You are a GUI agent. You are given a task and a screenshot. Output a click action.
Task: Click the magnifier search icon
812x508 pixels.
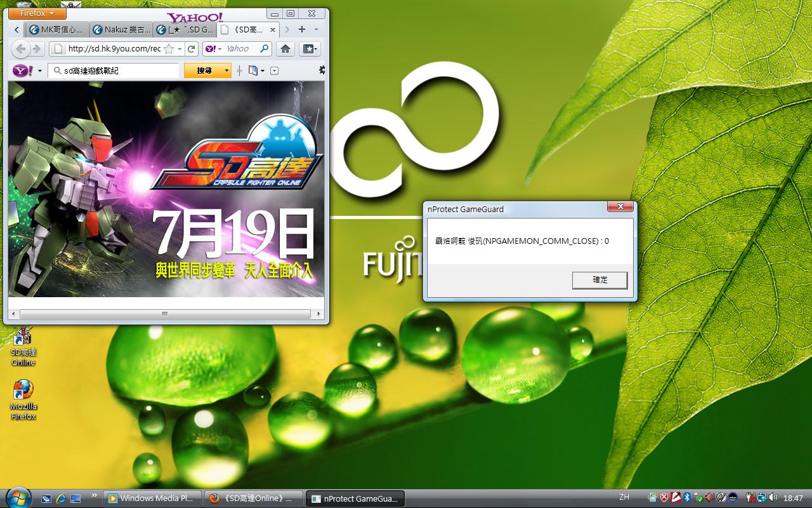click(265, 49)
